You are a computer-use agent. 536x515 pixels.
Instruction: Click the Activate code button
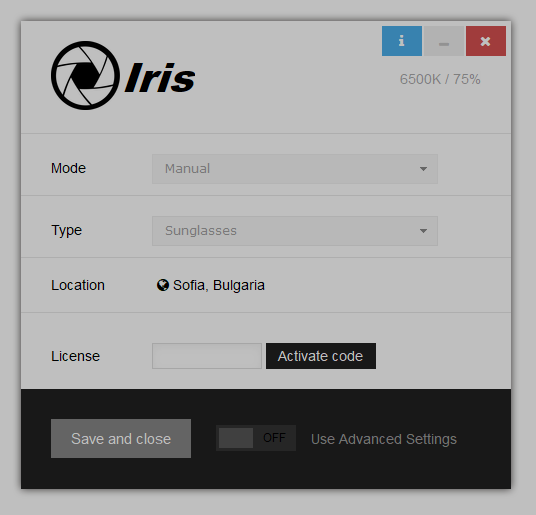(321, 356)
